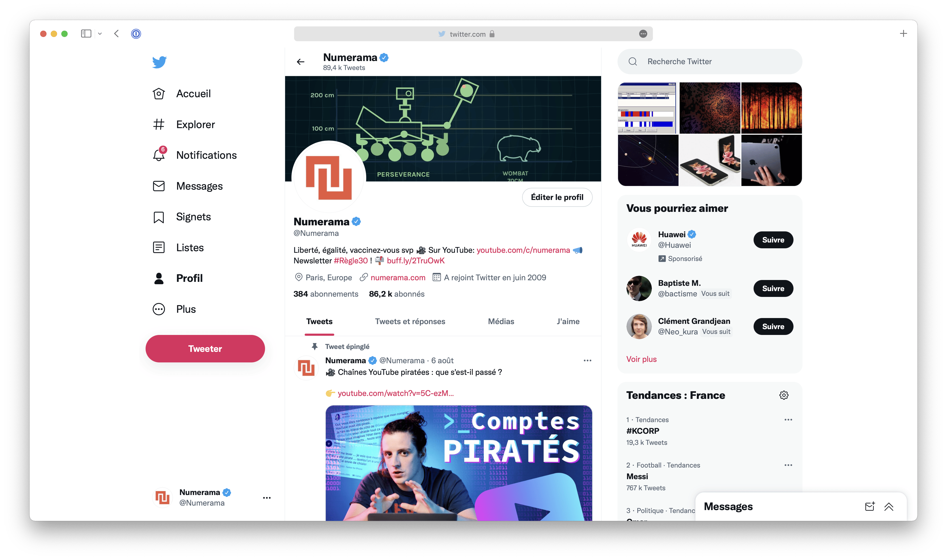Viewport: 947px width, 560px height.
Task: Open Perseverance rover header banner image
Action: click(x=443, y=129)
